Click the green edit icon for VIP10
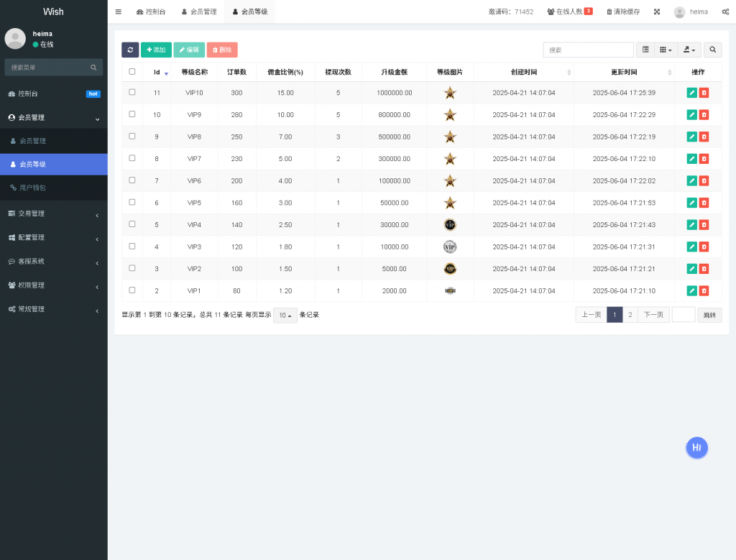The image size is (736, 560). pos(691,93)
